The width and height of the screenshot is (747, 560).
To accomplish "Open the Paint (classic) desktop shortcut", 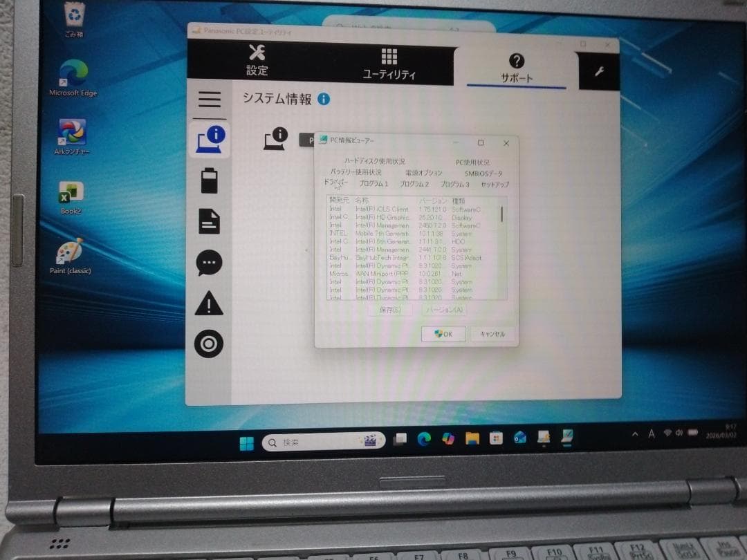I will (70, 256).
